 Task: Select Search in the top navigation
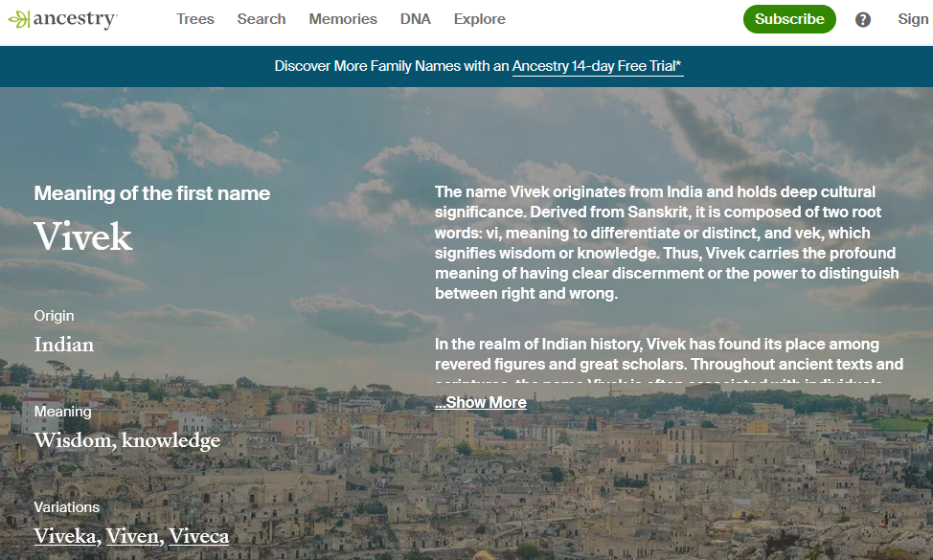click(x=262, y=19)
